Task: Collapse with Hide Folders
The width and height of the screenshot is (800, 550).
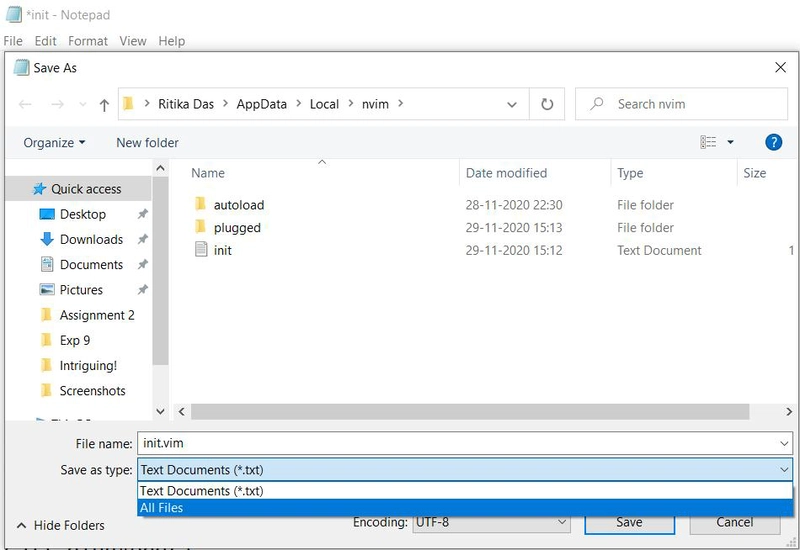Action: 61,526
